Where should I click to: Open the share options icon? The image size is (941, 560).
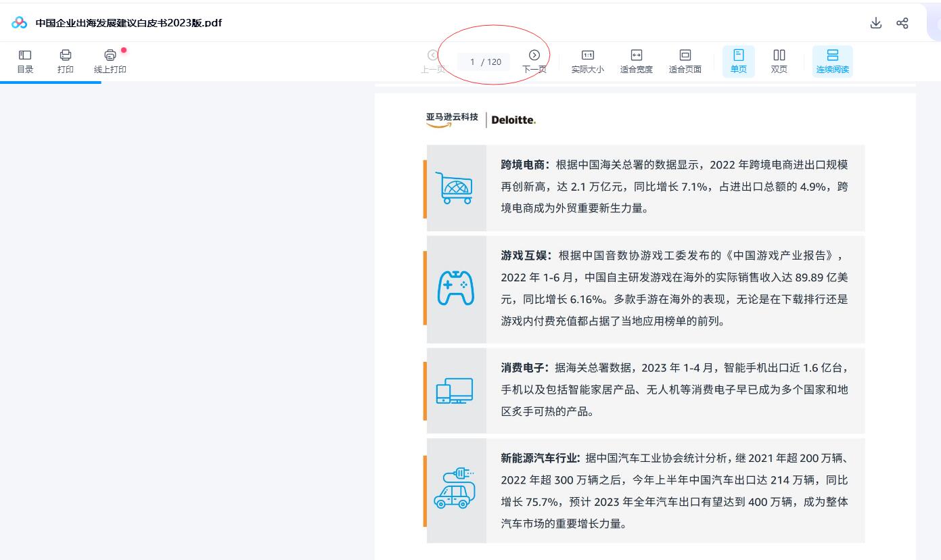(902, 22)
